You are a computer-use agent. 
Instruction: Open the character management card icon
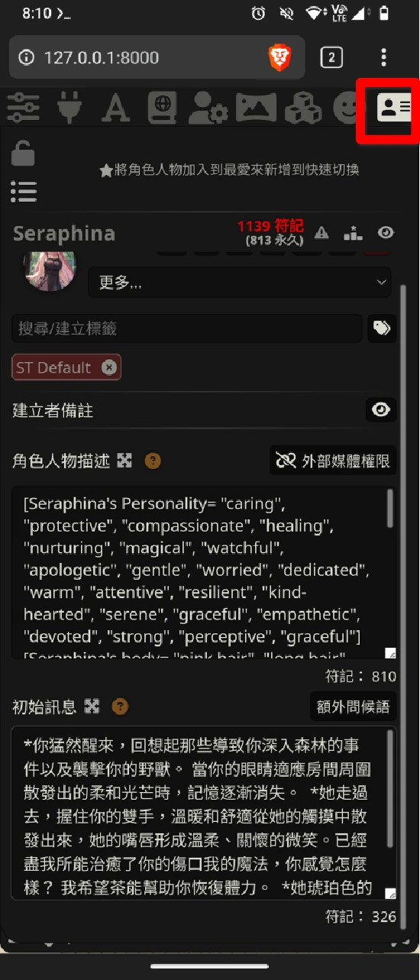coord(394,108)
